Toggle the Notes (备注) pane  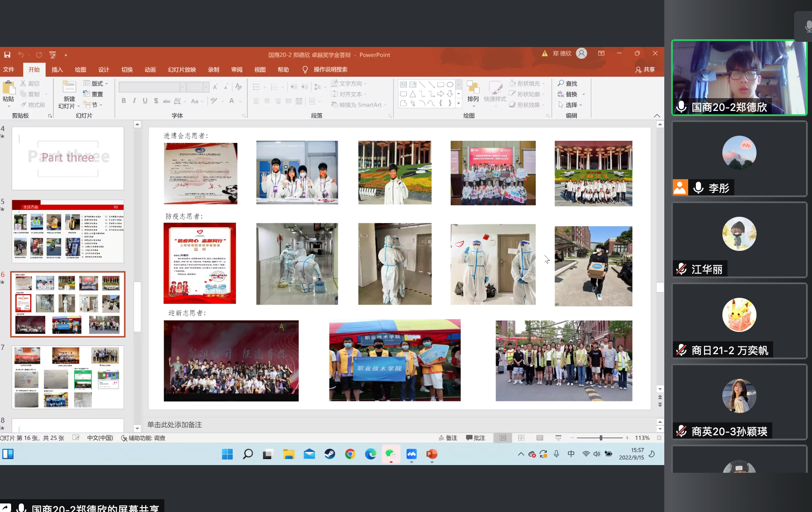tap(448, 438)
